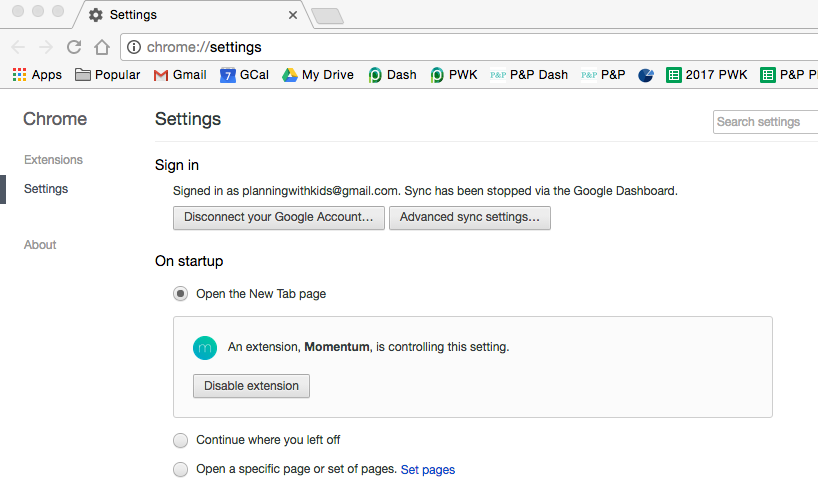The width and height of the screenshot is (818, 503).
Task: Open the Gmail bookmark
Action: tap(180, 75)
